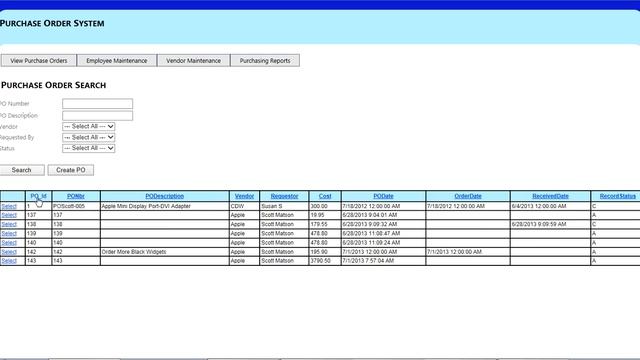Viewport: 640px width, 360px height.
Task: Select purchase order 137 row
Action: (9, 215)
